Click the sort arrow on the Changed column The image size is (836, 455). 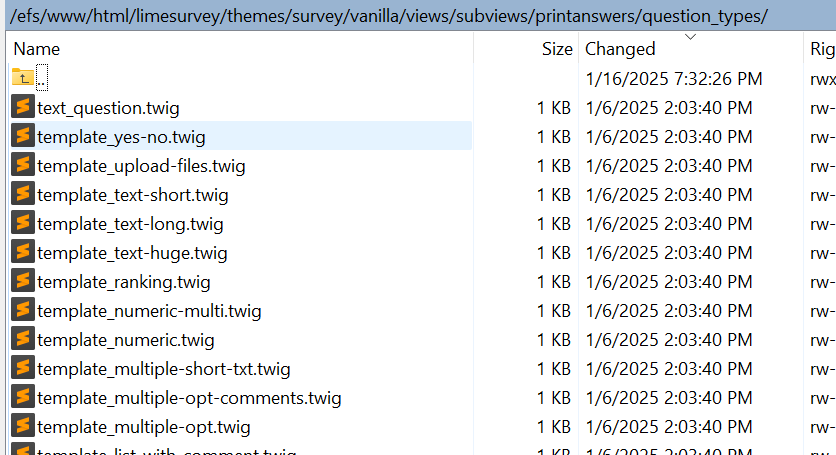(690, 37)
